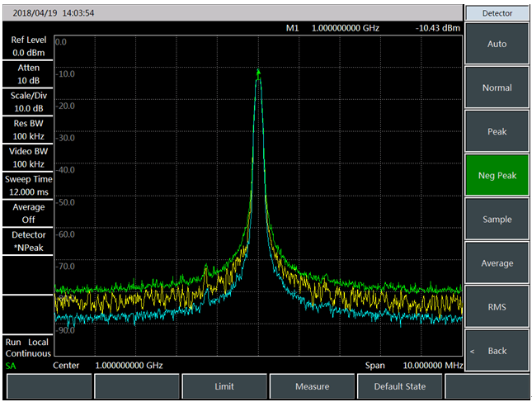Choose the Average detector softkey

pyautogui.click(x=497, y=263)
